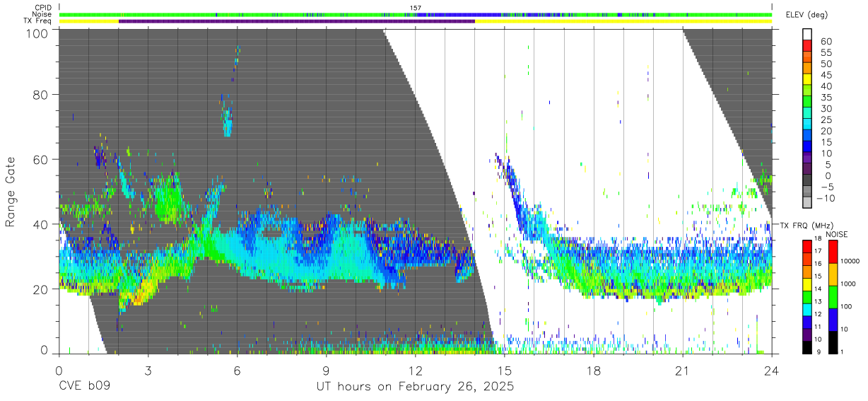Image resolution: width=868 pixels, height=401 pixels.
Task: Click the hour 15 tick label on time axis
Action: tap(504, 371)
